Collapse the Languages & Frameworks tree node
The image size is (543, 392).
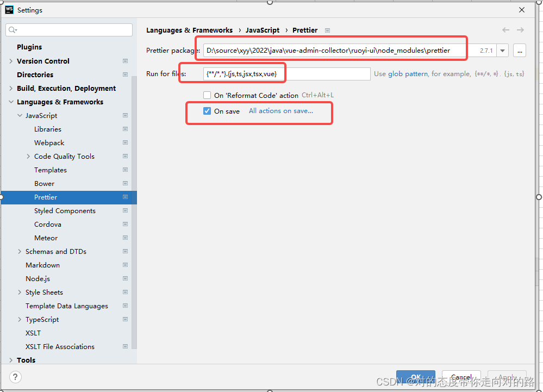pos(11,102)
